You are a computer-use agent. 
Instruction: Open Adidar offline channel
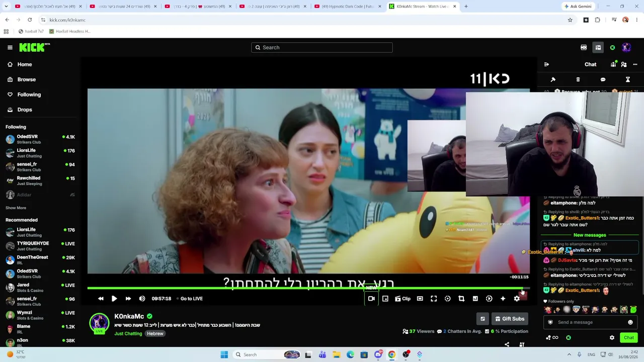(x=40, y=195)
